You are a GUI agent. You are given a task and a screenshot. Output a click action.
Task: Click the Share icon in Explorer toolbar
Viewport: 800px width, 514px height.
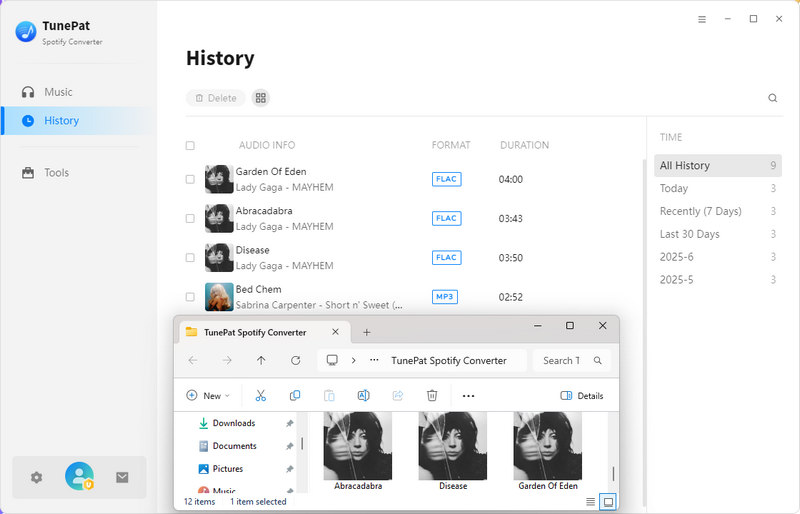click(x=397, y=396)
